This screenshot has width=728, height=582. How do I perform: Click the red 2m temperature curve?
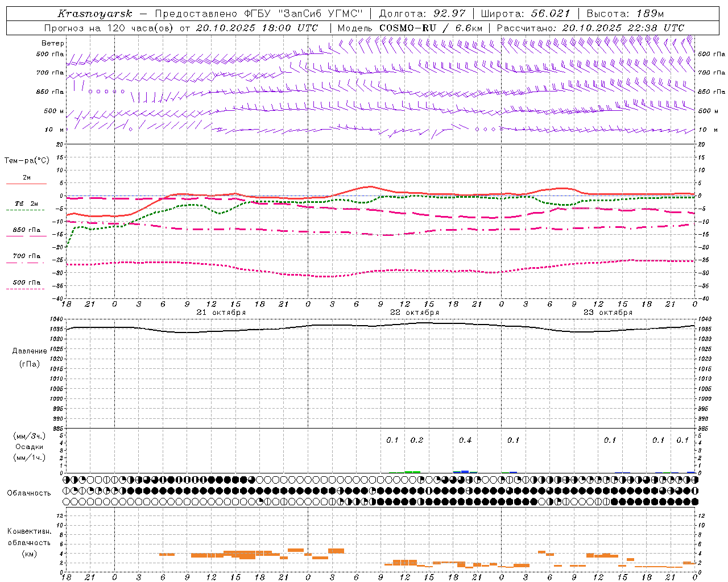tap(370, 187)
